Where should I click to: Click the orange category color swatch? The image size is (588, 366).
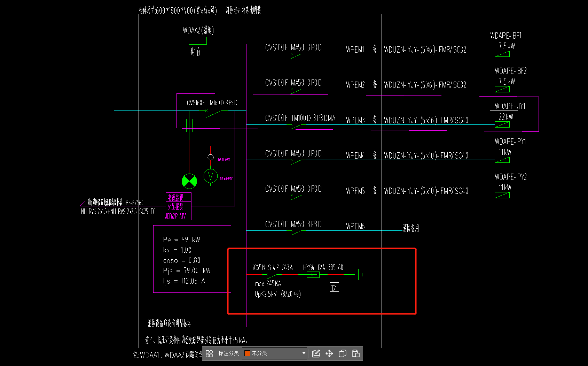coord(247,353)
